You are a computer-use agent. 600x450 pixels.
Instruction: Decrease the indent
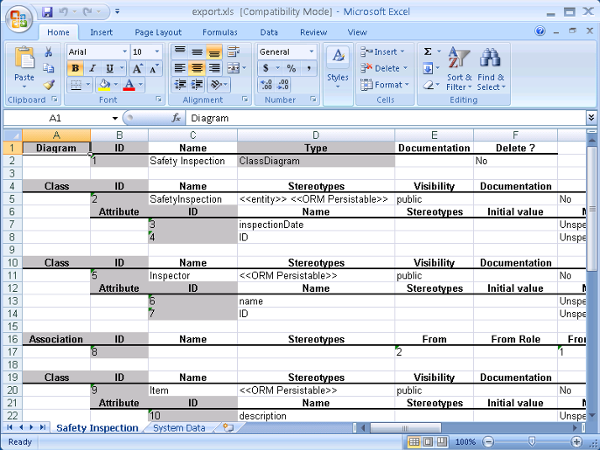[x=180, y=85]
